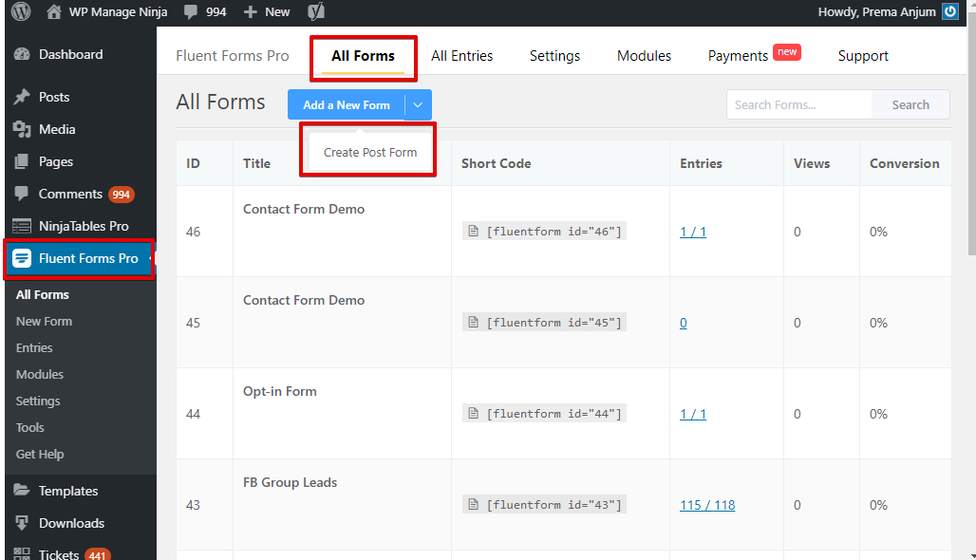Image resolution: width=976 pixels, height=560 pixels.
Task: Click the WordPress logo in admin bar
Action: coord(21,11)
